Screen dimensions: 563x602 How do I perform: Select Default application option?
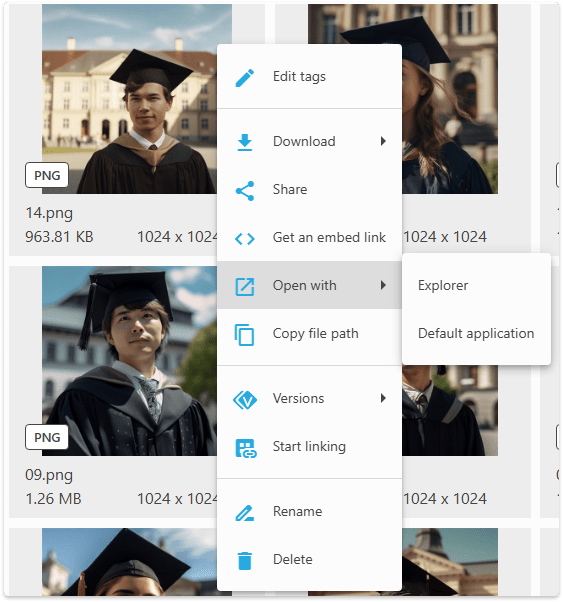coord(476,333)
